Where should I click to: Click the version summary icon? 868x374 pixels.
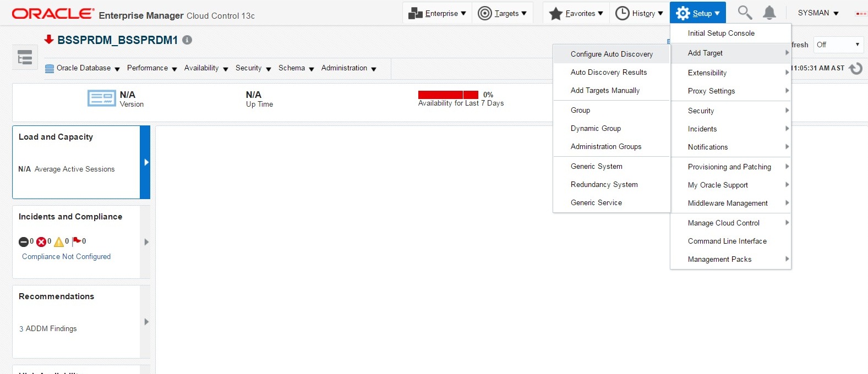pos(102,98)
